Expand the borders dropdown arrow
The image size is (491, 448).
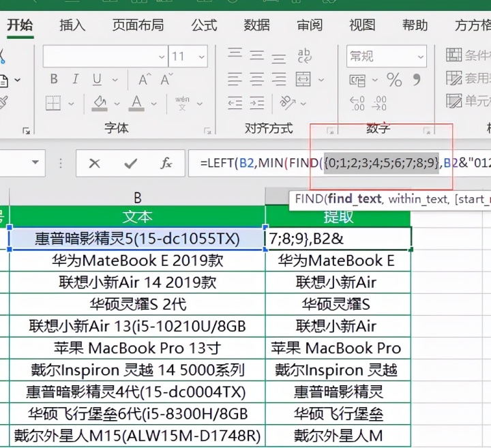[x=71, y=104]
